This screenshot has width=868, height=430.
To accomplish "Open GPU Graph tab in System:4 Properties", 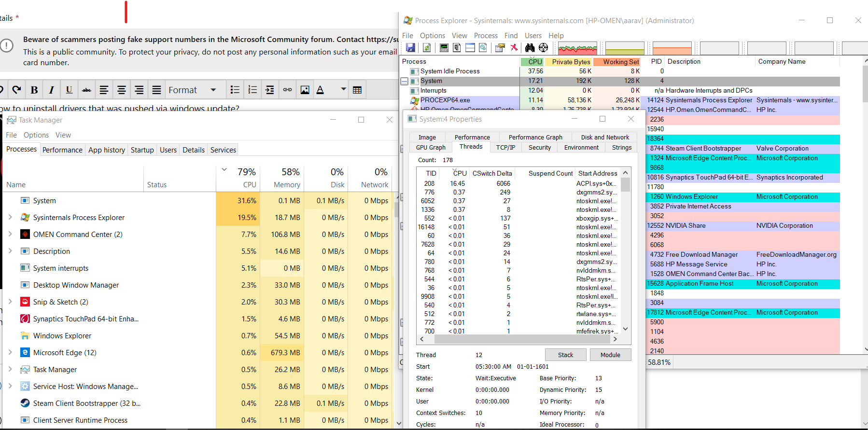I will [x=431, y=148].
